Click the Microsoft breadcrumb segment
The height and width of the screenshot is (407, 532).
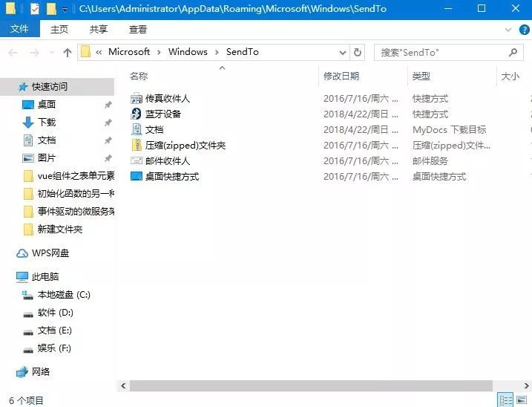pos(129,52)
